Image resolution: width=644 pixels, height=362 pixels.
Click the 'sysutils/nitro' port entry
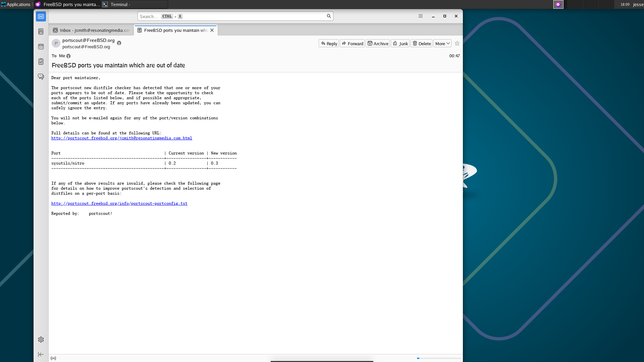click(68, 163)
